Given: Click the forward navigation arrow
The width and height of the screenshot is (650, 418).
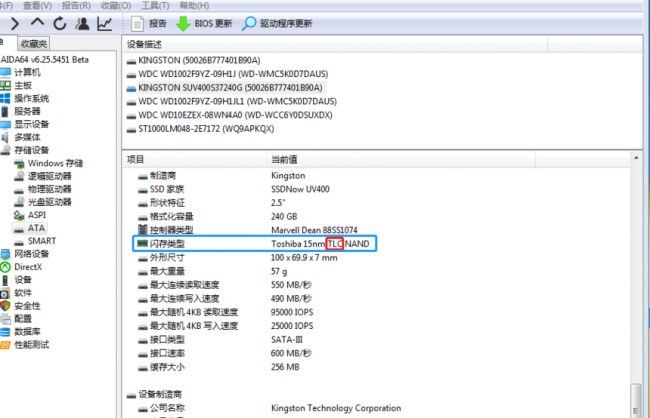Looking at the screenshot, I should point(15,24).
